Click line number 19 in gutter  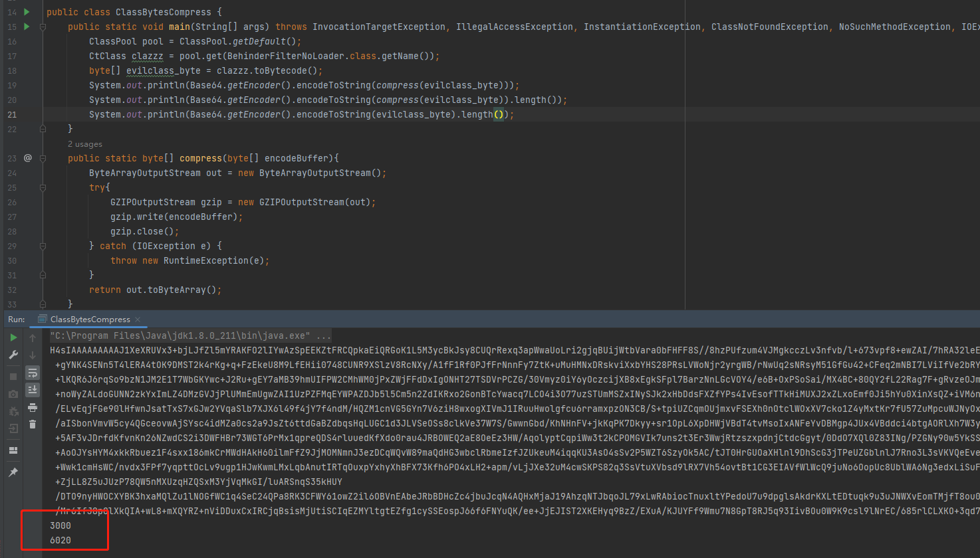tap(12, 85)
